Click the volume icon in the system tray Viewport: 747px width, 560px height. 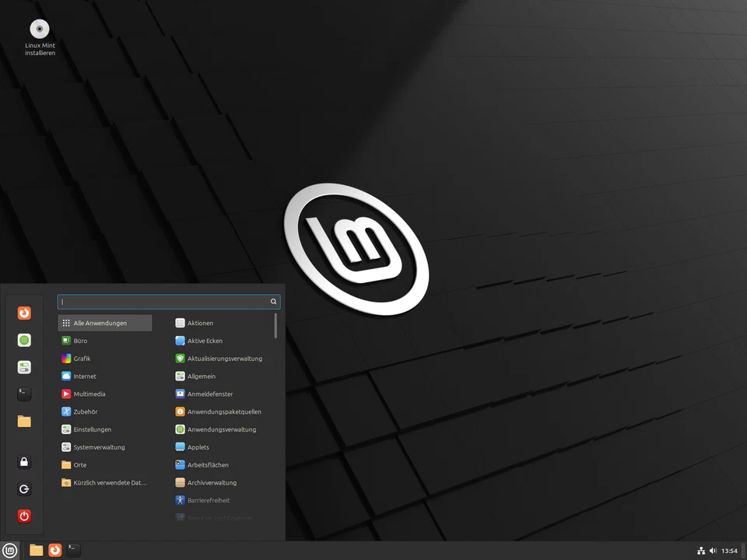[713, 550]
